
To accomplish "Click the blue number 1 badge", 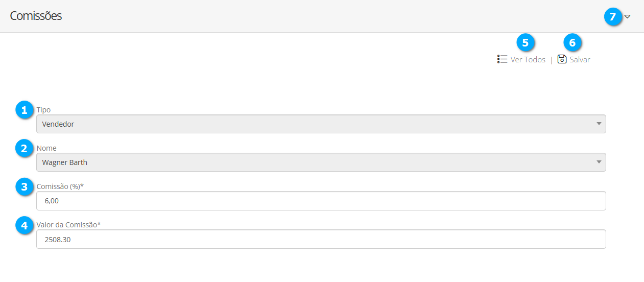I will (24, 110).
